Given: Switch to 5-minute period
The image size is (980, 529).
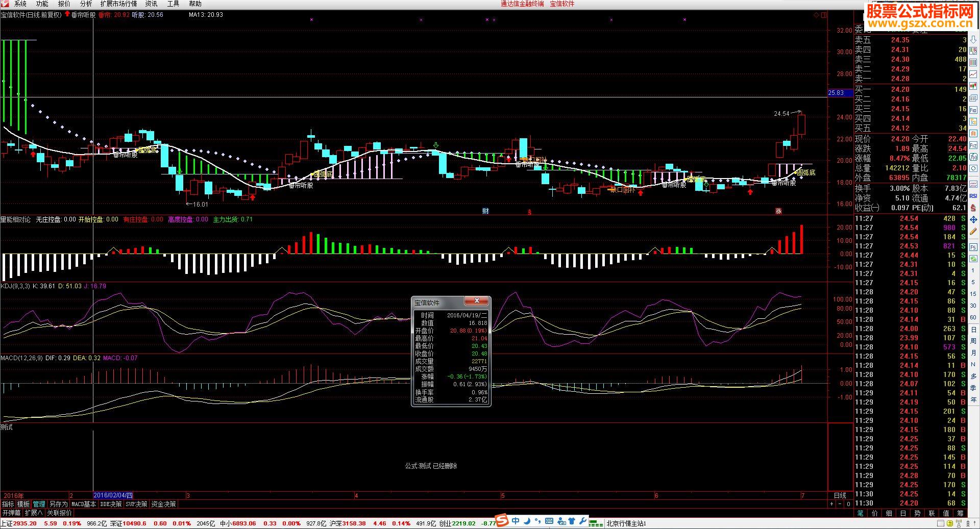Looking at the screenshot, I should pos(973,282).
